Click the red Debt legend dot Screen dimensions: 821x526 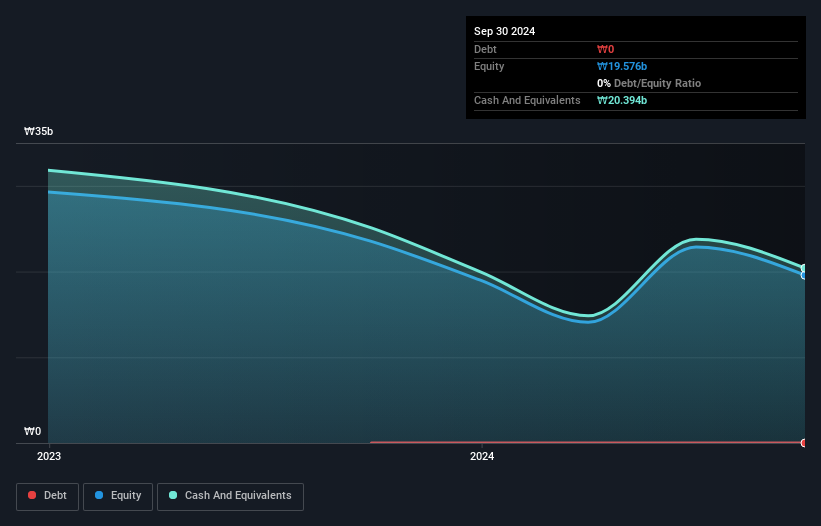click(x=32, y=495)
